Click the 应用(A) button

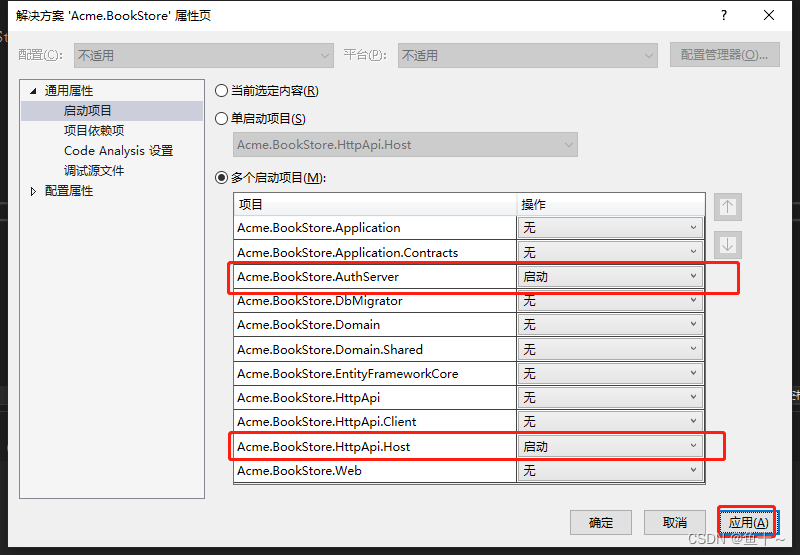click(x=748, y=523)
